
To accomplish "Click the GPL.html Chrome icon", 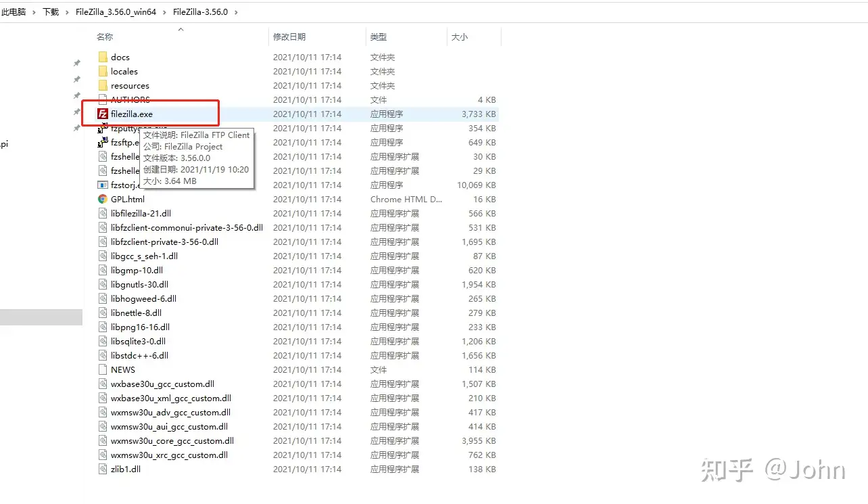I will click(103, 199).
